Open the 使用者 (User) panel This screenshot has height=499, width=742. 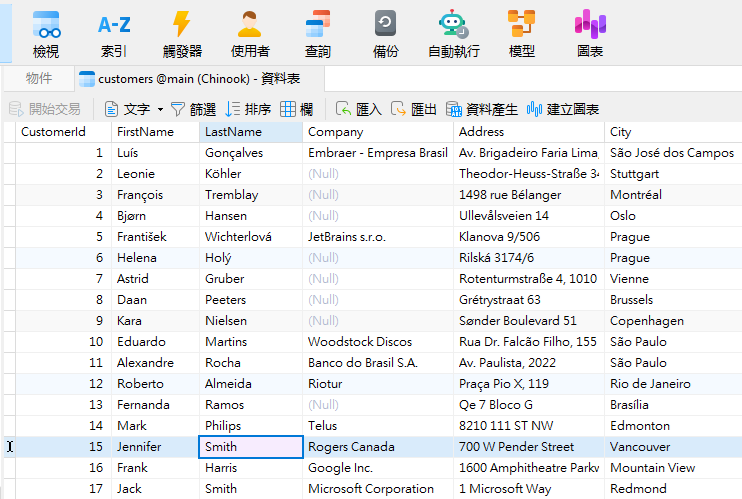click(250, 34)
